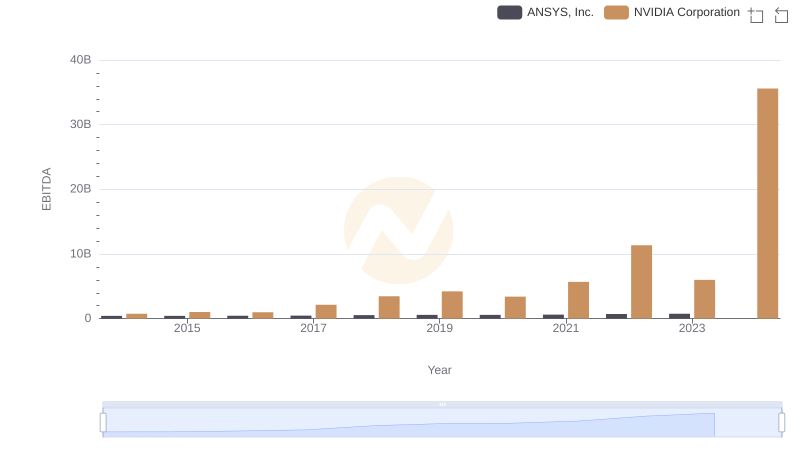Screen dimensions: 800x461
Task: Click inside the range slider preview area
Action: click(442, 423)
